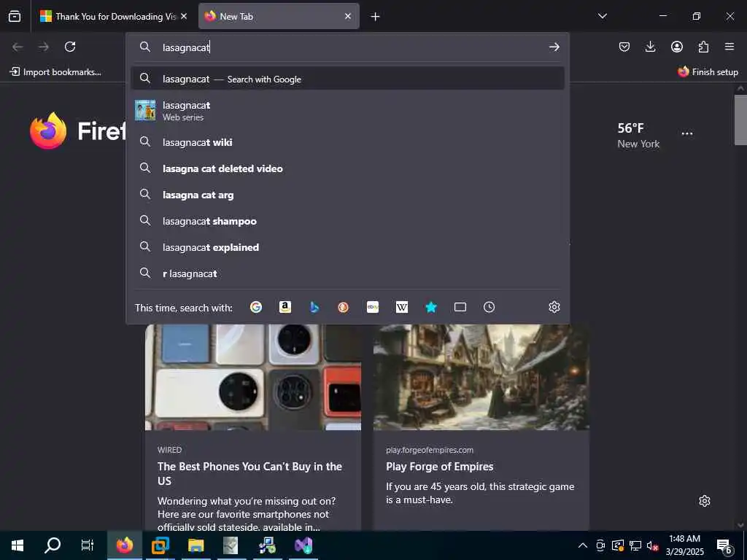Screen dimensions: 747x560
Task: Open the VMware taskbar icon
Action: [x=160, y=545]
